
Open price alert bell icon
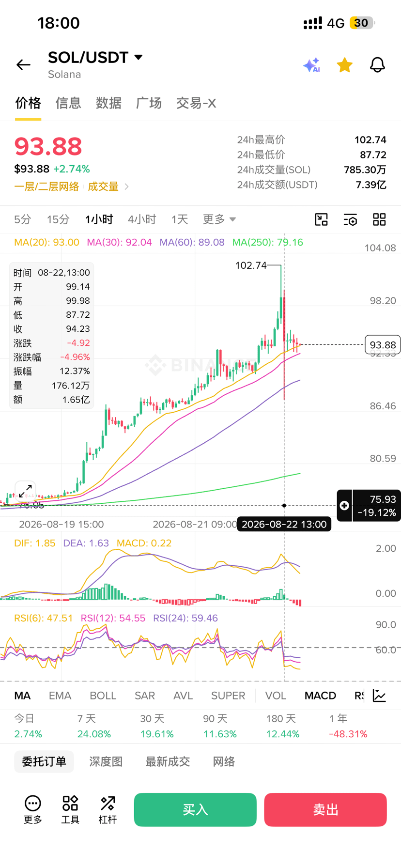point(377,64)
